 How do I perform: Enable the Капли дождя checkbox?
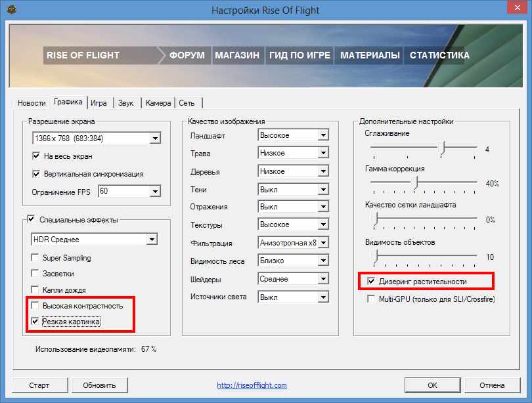35,289
